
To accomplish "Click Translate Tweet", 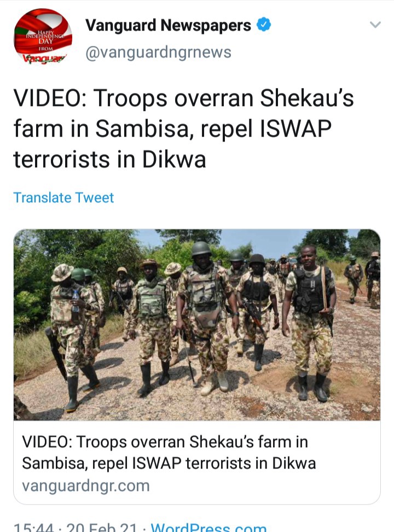I will pyautogui.click(x=63, y=197).
